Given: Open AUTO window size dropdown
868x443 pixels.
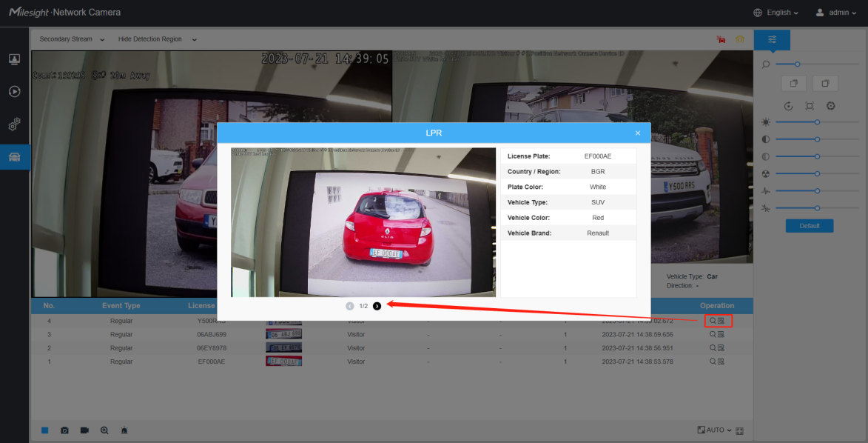Looking at the screenshot, I should tap(715, 430).
